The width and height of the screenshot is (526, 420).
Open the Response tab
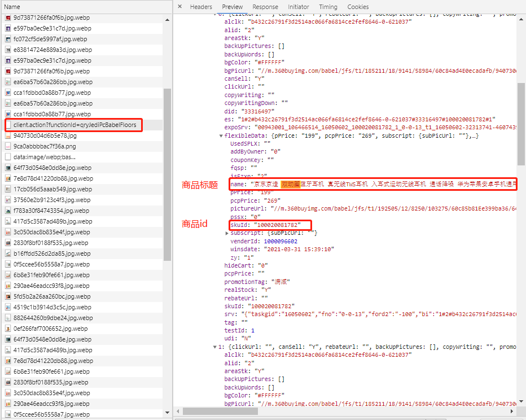(x=265, y=7)
